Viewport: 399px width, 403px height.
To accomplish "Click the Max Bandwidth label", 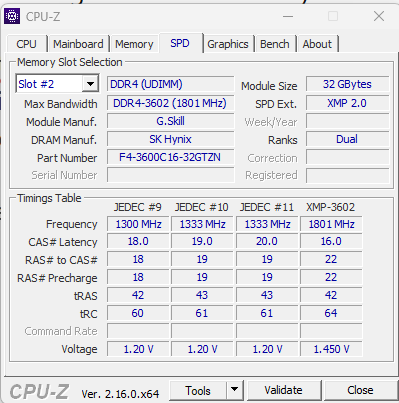I will point(61,104).
